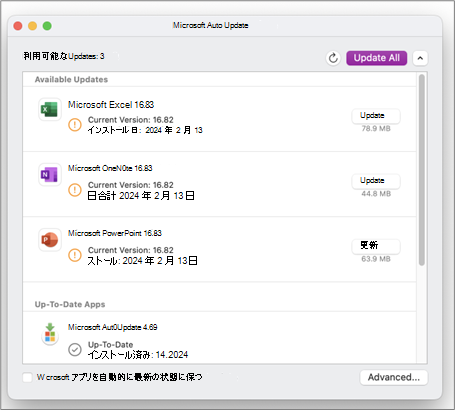Image resolution: width=455 pixels, height=410 pixels.
Task: Click Excel install date インストール日 text
Action: pyautogui.click(x=145, y=130)
